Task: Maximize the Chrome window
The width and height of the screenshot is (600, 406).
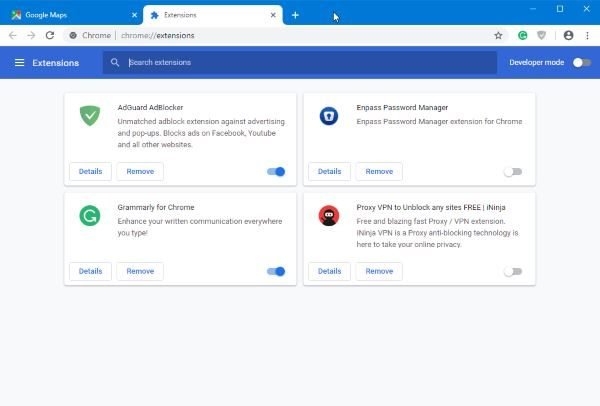Action: coord(560,9)
